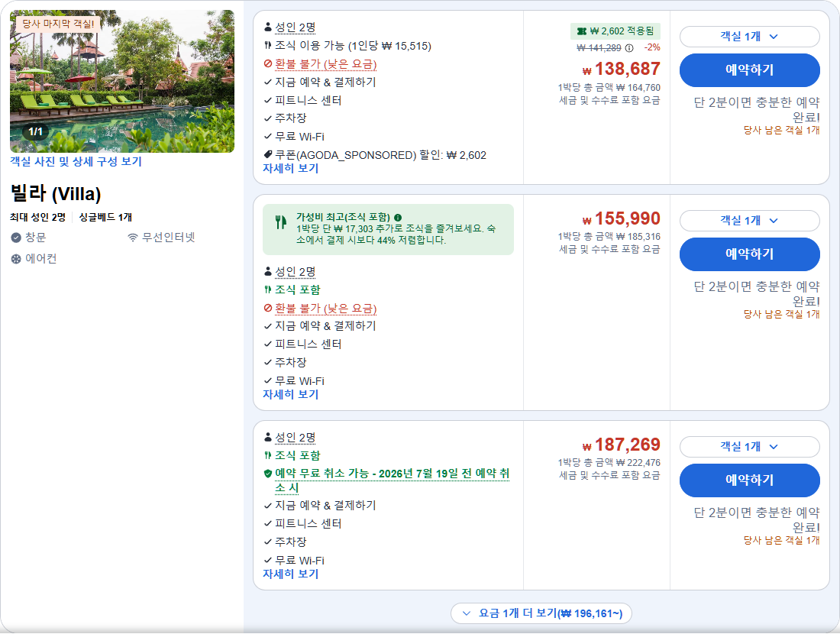Click breakfast included icon in ₩187,269 offer
The height and width of the screenshot is (634, 840).
click(x=268, y=455)
